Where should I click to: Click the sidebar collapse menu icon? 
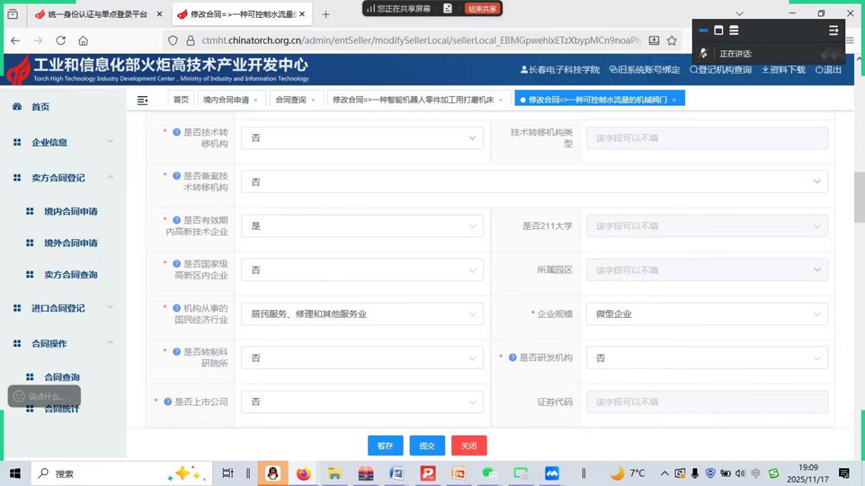[143, 100]
